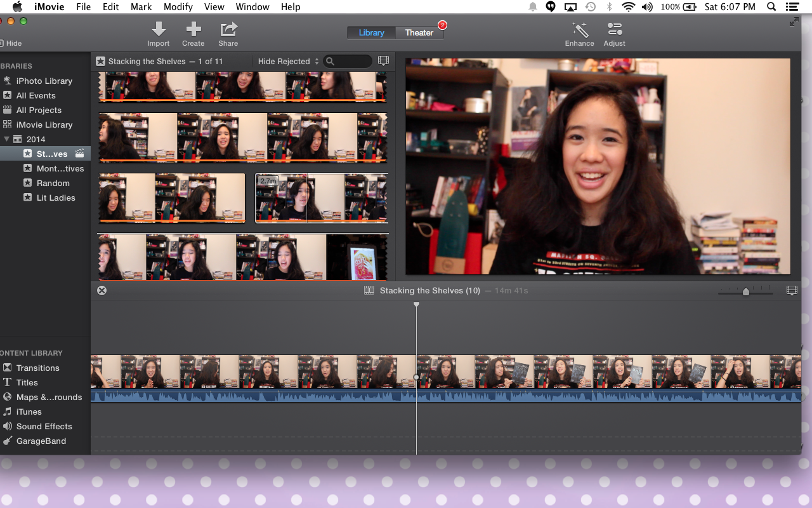
Task: Click the event browser clip appearance icon
Action: [x=383, y=60]
